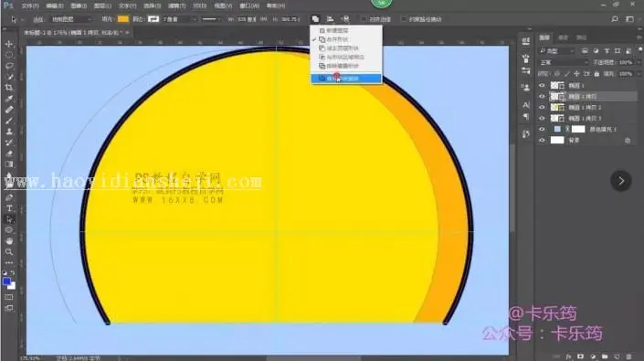The height and width of the screenshot is (361, 644).
Task: Choose 减去顶层形状 in path operations menu
Action: [346, 48]
